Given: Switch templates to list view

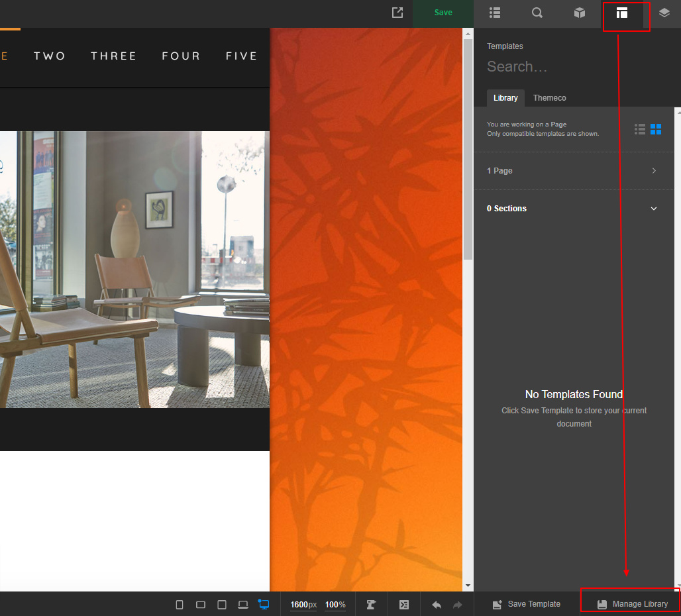Looking at the screenshot, I should [x=640, y=129].
